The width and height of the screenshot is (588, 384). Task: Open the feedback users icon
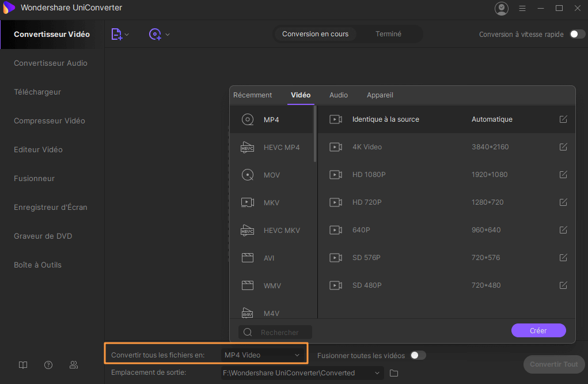pos(74,365)
